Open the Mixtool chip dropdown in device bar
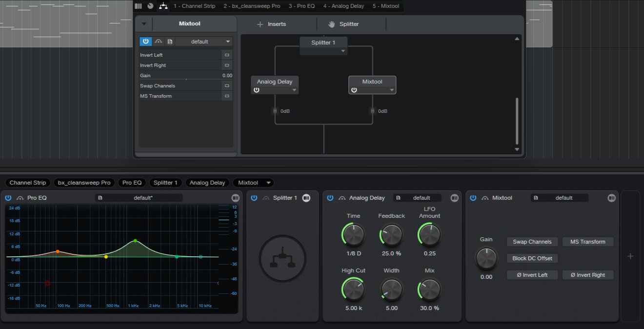644x329 pixels. [x=268, y=183]
